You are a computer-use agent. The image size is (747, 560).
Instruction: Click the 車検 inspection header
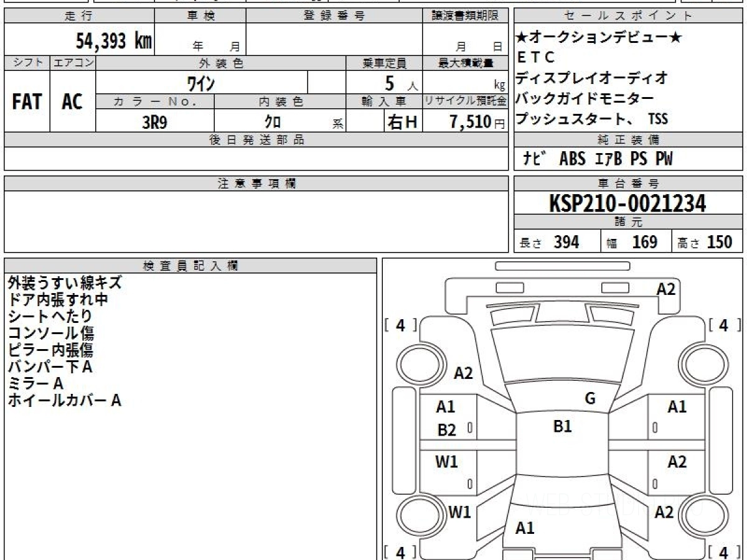[x=200, y=16]
